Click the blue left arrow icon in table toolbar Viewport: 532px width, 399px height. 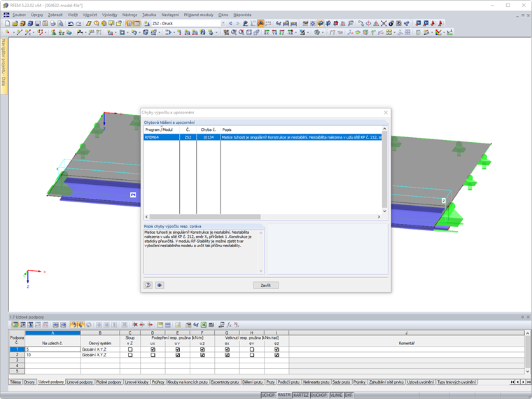(x=55, y=325)
